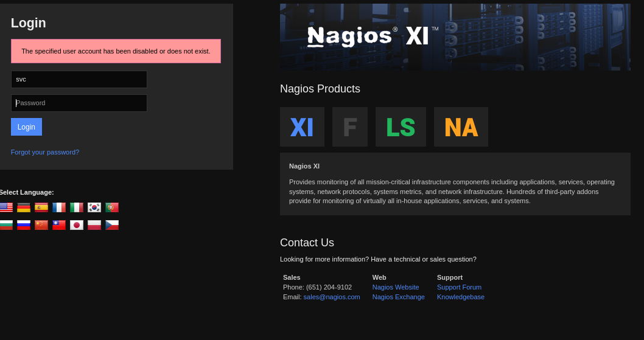644x340 pixels.
Task: Click the account disabled error message
Action: [x=116, y=51]
